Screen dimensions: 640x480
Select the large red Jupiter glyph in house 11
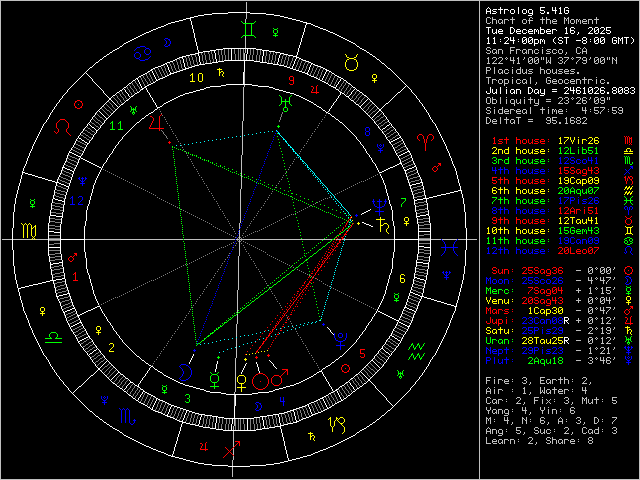pos(156,123)
